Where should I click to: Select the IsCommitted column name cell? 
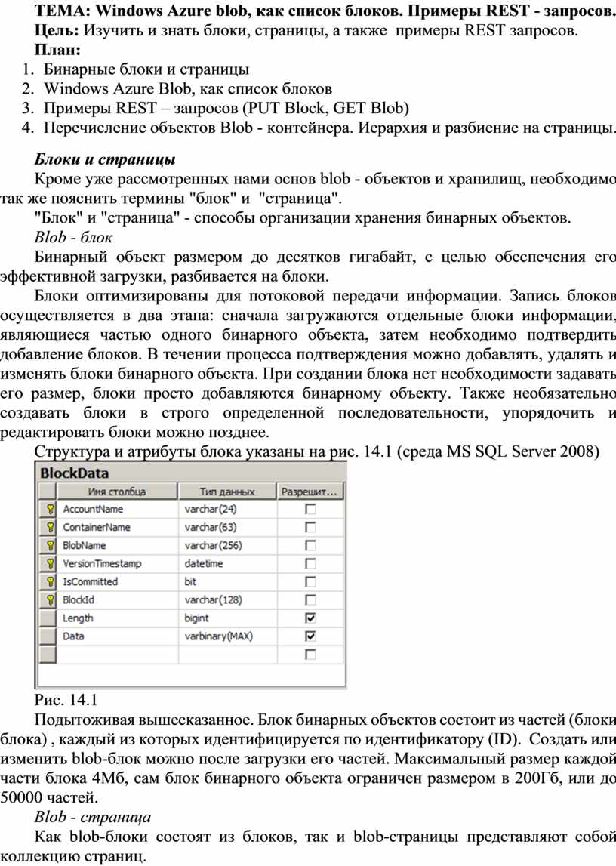(117, 581)
